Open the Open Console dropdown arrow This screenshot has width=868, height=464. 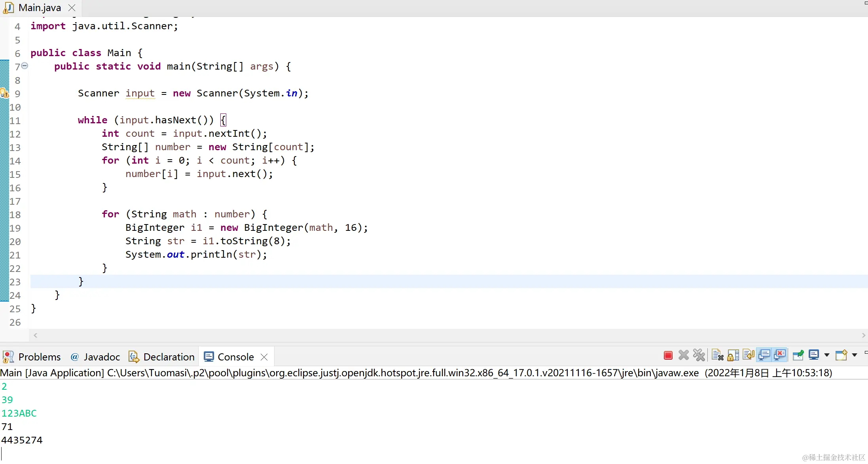pos(855,355)
